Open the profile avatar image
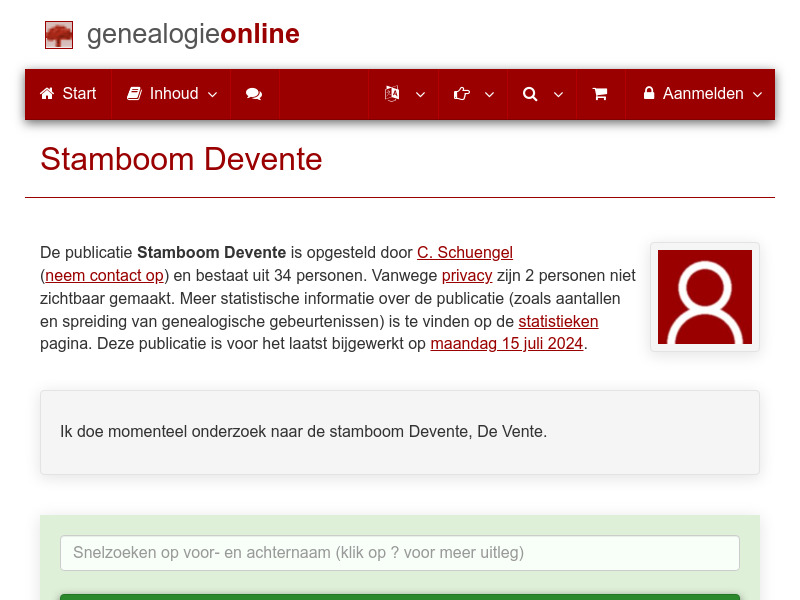800x600 pixels. pyautogui.click(x=704, y=297)
